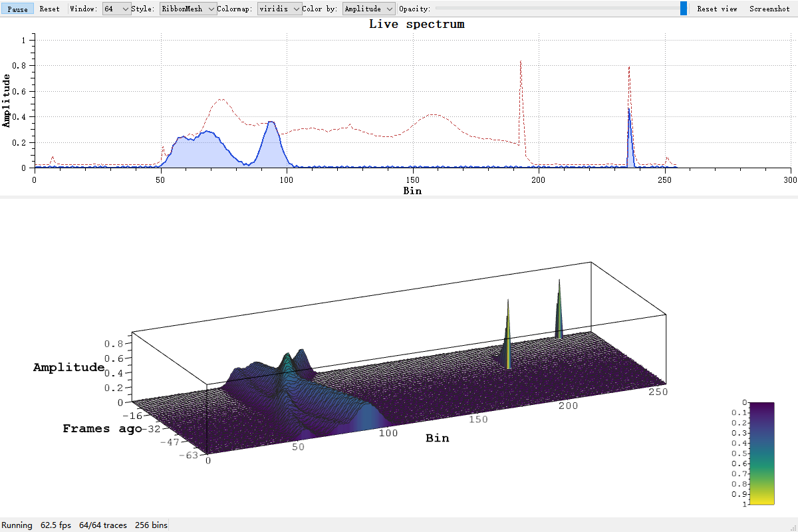Click the 62.5 fps status indicator
The height and width of the screenshot is (532, 798).
pos(56,525)
